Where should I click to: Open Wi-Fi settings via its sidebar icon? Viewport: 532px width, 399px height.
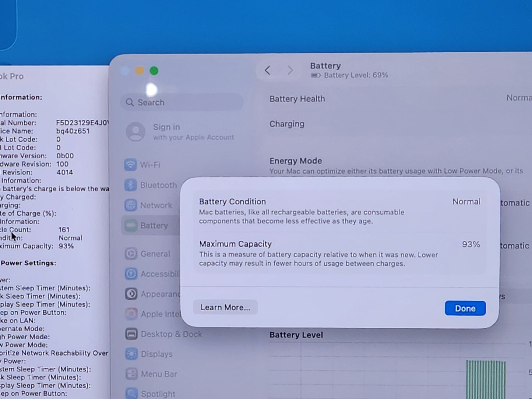(130, 165)
